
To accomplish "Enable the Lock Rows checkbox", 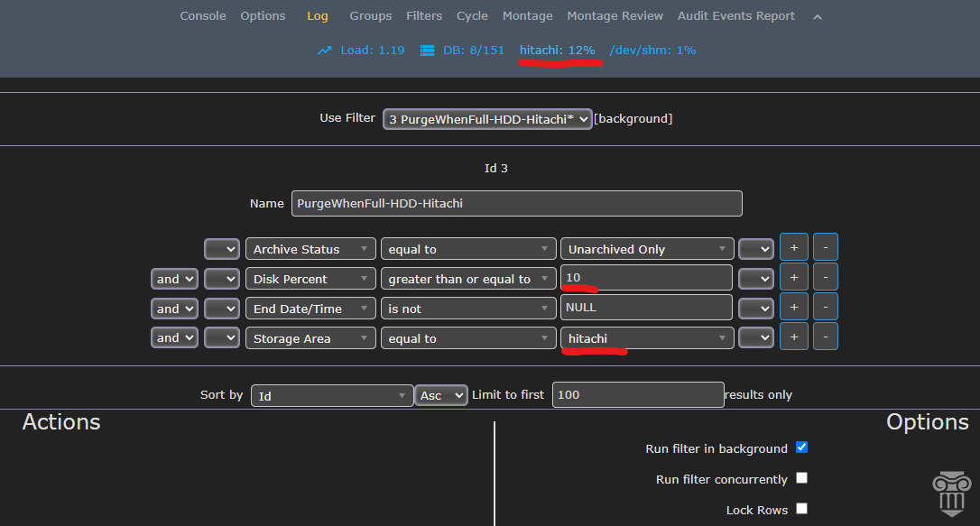I will (802, 509).
